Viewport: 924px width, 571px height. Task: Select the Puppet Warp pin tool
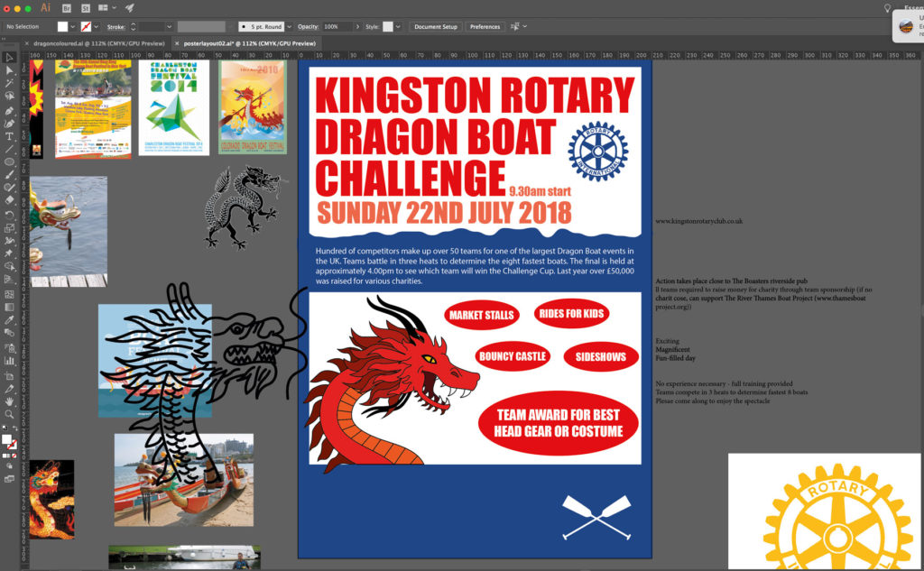point(9,254)
